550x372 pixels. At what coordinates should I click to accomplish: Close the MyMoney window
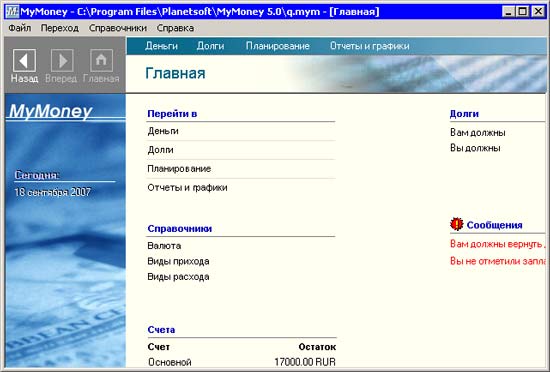point(538,12)
